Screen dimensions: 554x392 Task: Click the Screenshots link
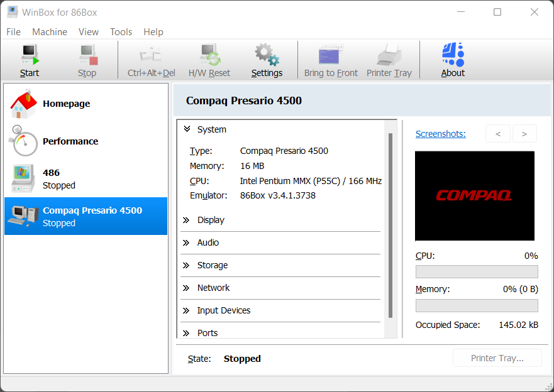[440, 134]
